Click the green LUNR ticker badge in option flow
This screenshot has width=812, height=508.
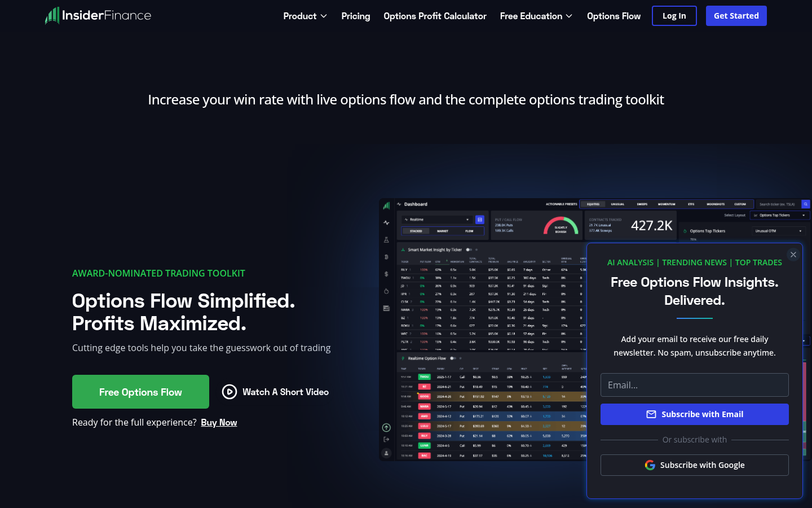(424, 445)
